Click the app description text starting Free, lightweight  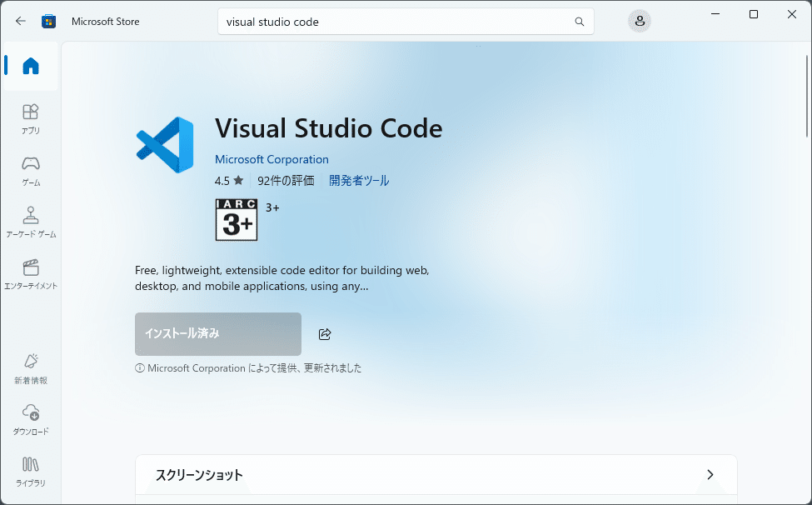281,278
